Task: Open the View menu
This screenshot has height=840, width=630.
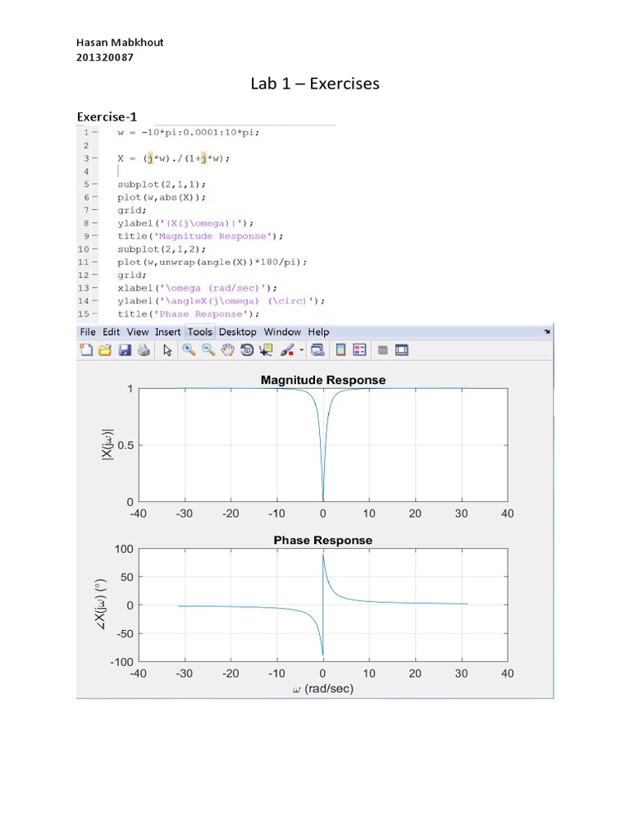Action: tap(138, 331)
